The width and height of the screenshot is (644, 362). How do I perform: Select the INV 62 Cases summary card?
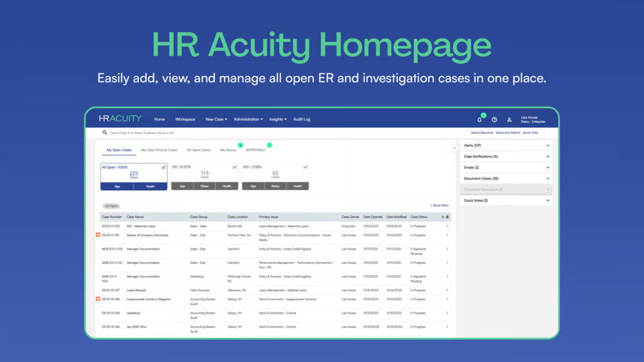pyautogui.click(x=275, y=176)
